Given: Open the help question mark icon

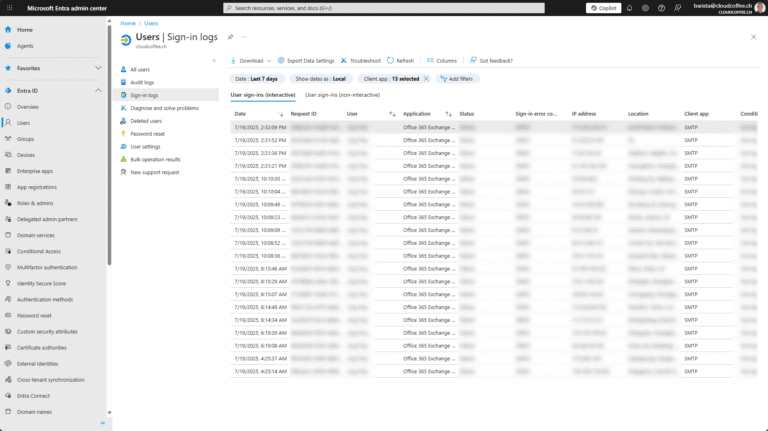Looking at the screenshot, I should pyautogui.click(x=661, y=8).
